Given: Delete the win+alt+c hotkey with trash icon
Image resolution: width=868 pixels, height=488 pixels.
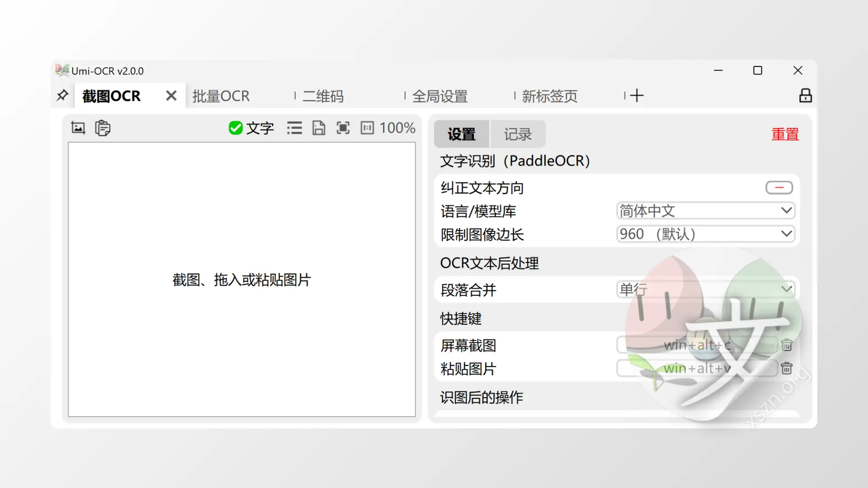Looking at the screenshot, I should pos(787,345).
